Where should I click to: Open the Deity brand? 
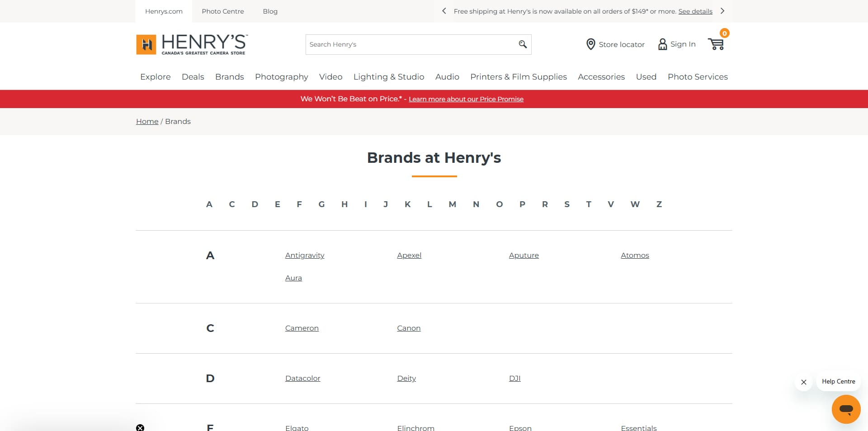(x=406, y=379)
